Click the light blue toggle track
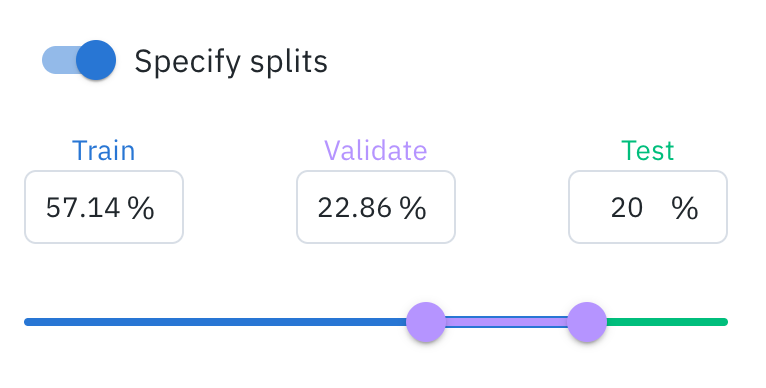The width and height of the screenshot is (766, 388). (x=59, y=60)
